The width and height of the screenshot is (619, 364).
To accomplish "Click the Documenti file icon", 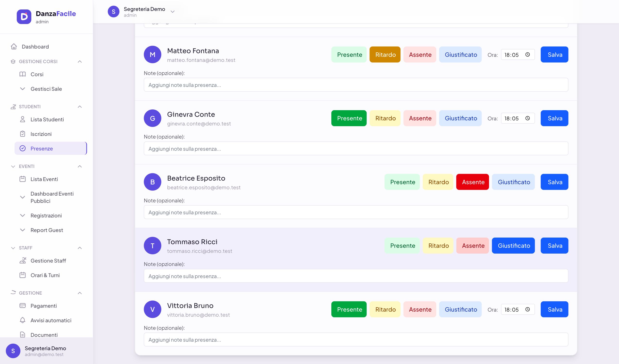I will coord(23,335).
